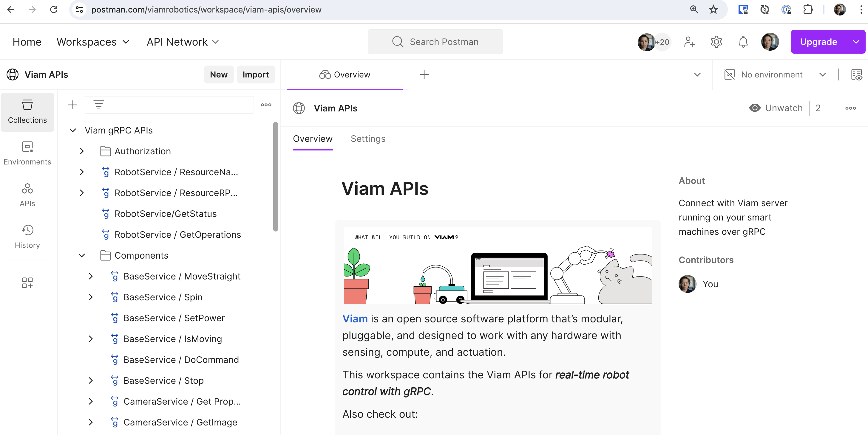This screenshot has height=435, width=868.
Task: Open the History sidebar panel
Action: point(27,237)
